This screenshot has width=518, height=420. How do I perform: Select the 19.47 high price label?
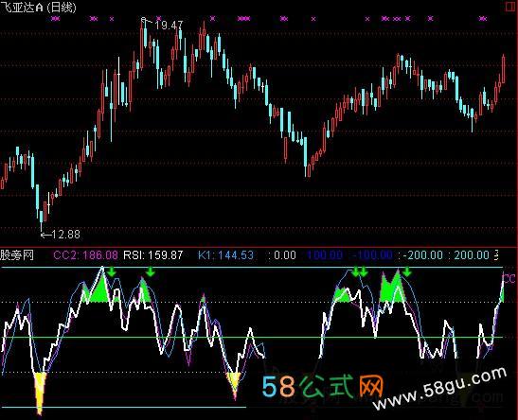pyautogui.click(x=169, y=26)
